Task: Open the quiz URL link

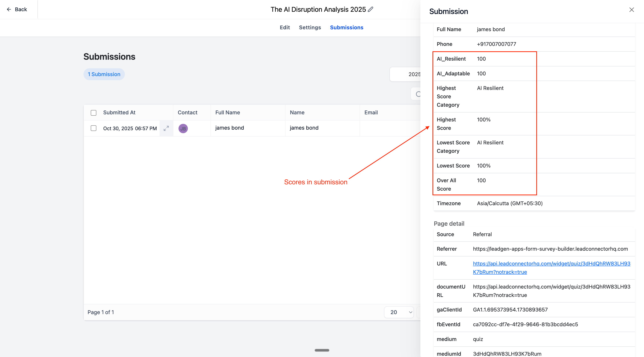Action: click(551, 264)
